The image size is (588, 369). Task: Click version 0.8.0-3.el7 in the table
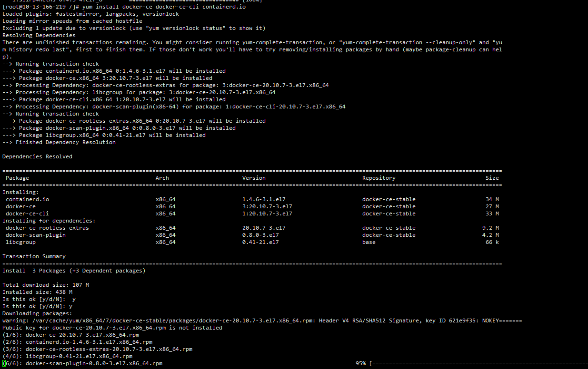260,235
